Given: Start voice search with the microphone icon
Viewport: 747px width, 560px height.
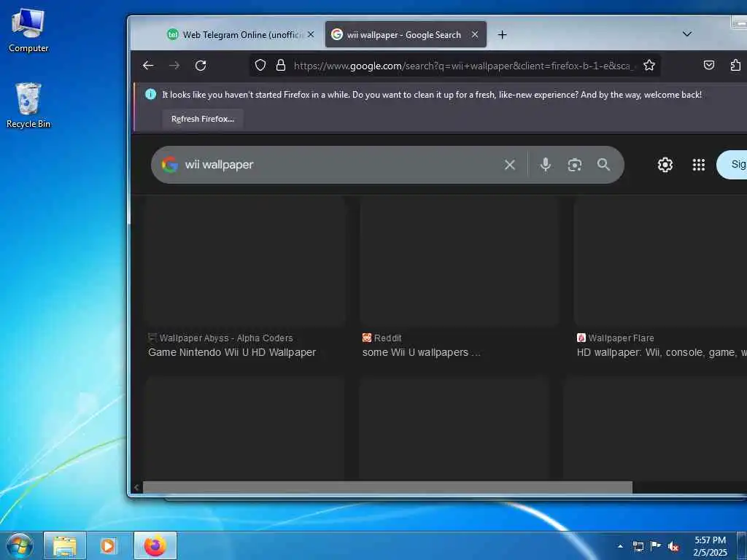Looking at the screenshot, I should pyautogui.click(x=546, y=165).
